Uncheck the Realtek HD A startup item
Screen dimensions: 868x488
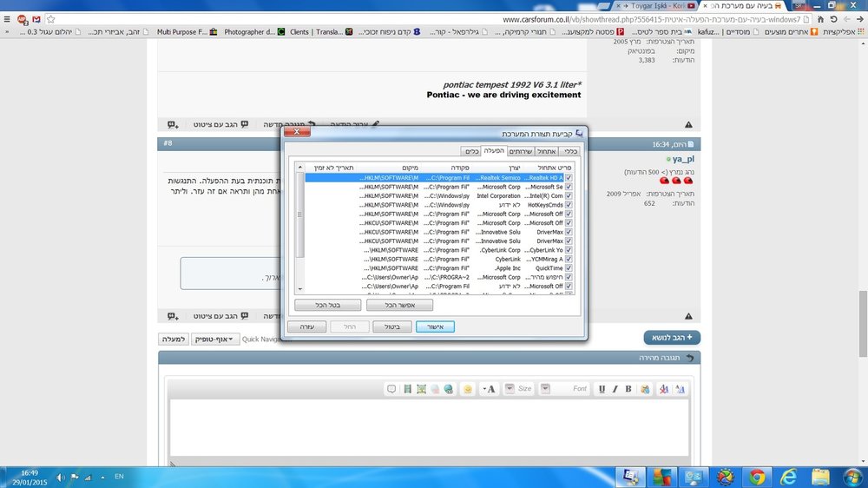click(x=569, y=178)
